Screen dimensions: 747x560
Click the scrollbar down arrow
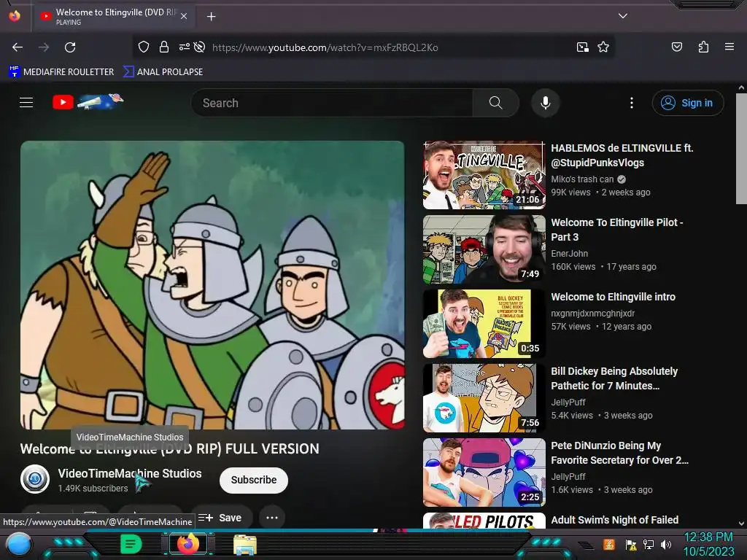741,524
